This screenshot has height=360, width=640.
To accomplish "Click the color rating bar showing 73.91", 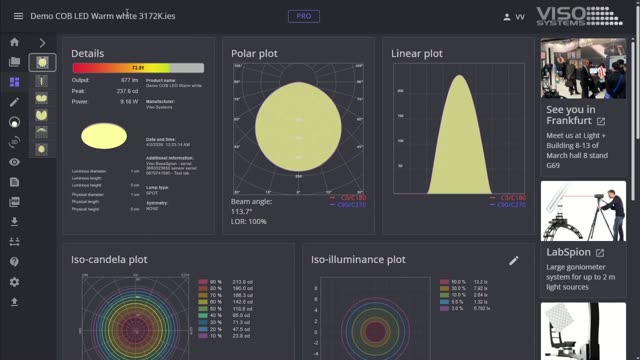I will tap(138, 68).
